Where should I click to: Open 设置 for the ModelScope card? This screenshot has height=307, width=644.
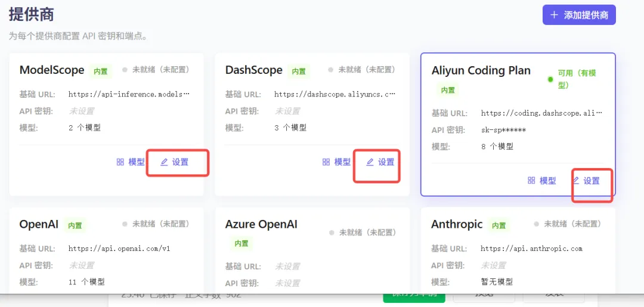(x=175, y=162)
